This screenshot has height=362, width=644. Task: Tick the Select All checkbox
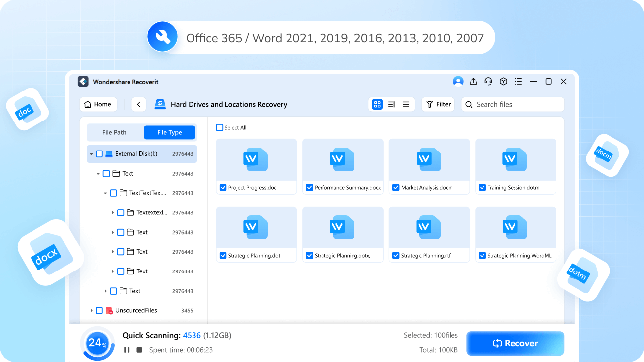(x=220, y=128)
